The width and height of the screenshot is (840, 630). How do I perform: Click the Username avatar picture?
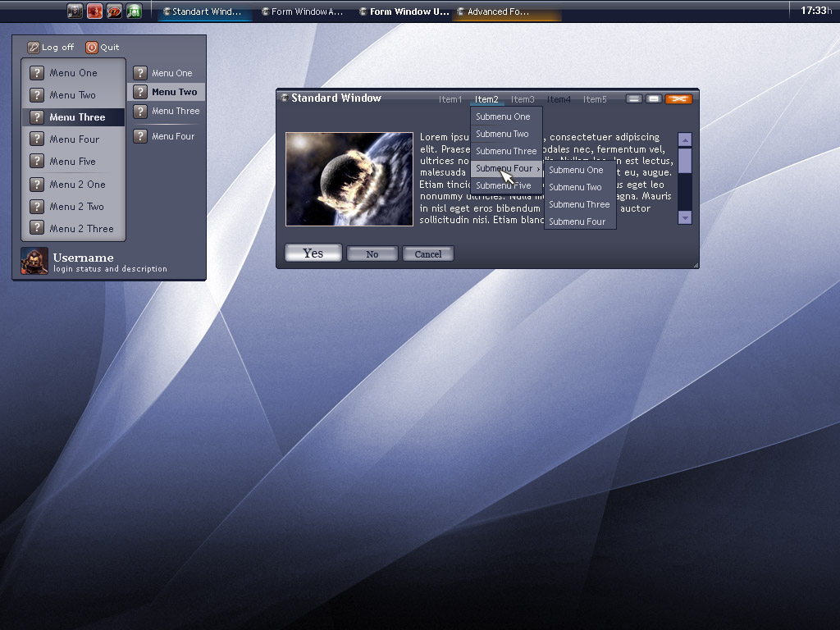pyautogui.click(x=34, y=261)
